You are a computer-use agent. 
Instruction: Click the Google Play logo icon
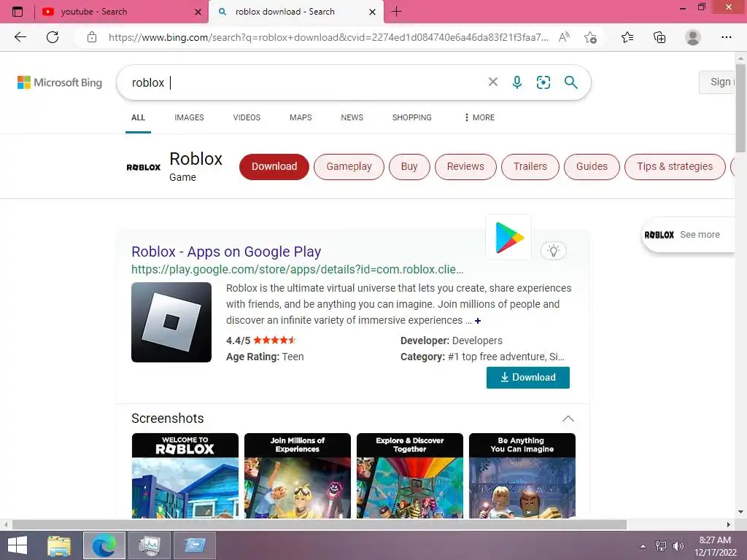coord(508,237)
